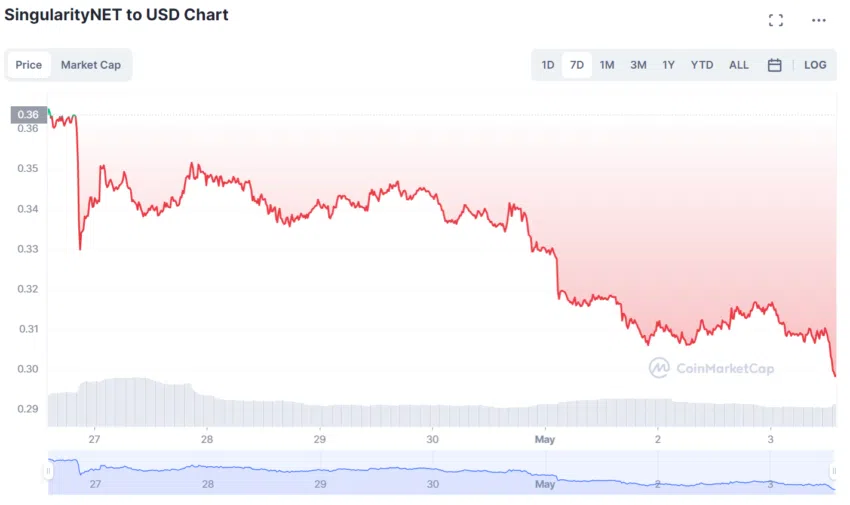The width and height of the screenshot is (850, 505).
Task: Grab the left range slider handle
Action: pos(48,471)
